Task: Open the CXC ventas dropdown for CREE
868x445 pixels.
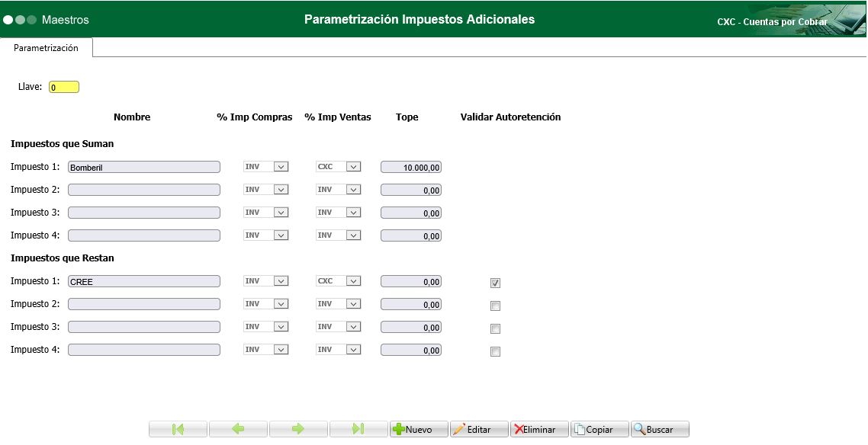Action: coord(352,280)
